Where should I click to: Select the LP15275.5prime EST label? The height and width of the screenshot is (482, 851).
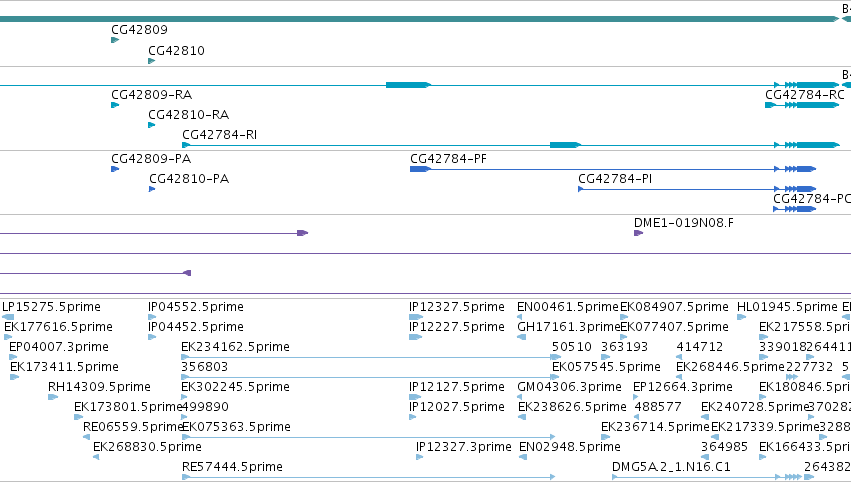pos(52,307)
